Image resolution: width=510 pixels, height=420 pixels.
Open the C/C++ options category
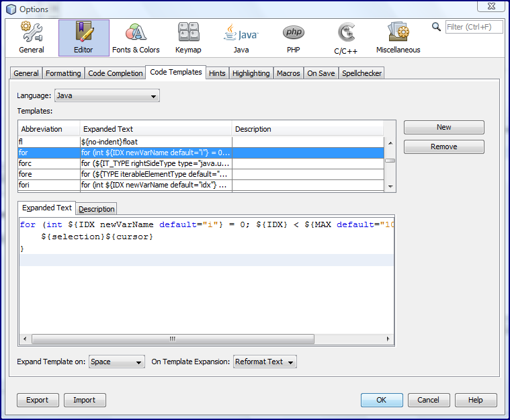(346, 38)
